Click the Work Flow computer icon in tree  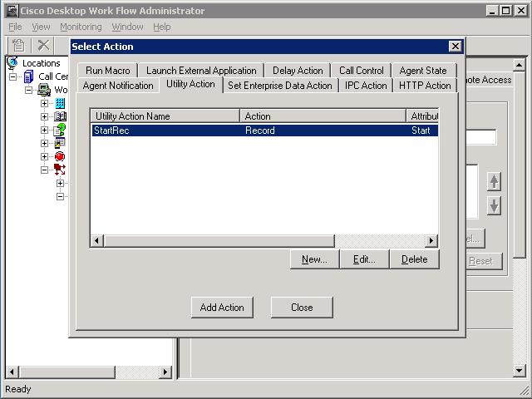click(x=44, y=90)
